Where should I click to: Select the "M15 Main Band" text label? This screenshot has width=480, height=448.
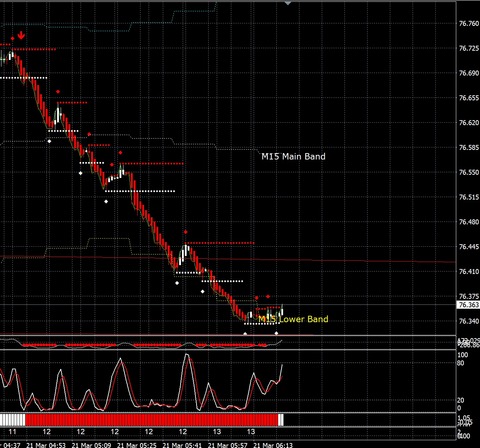coord(293,157)
